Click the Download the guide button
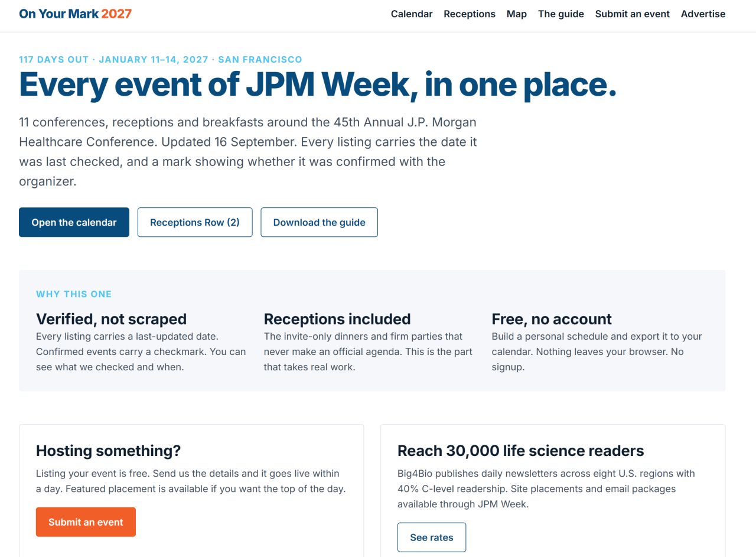This screenshot has width=756, height=557. click(319, 222)
